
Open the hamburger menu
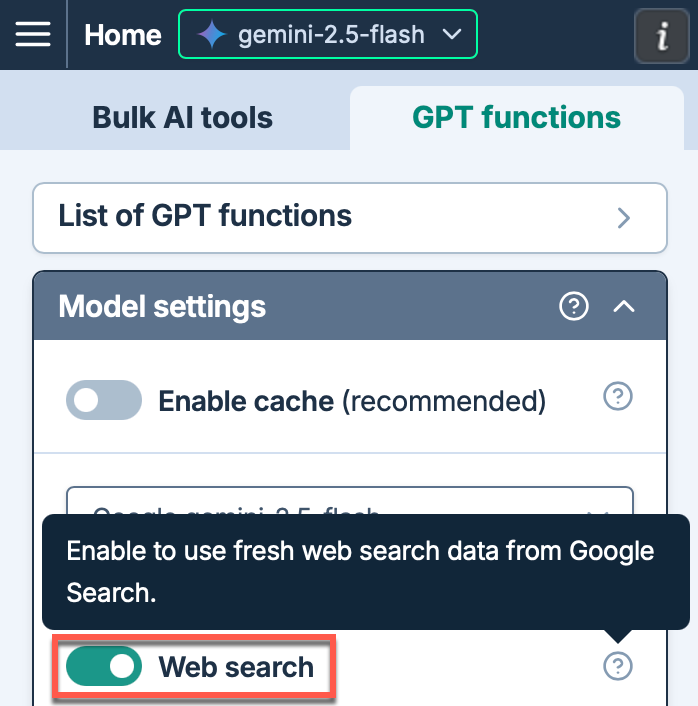coord(33,34)
